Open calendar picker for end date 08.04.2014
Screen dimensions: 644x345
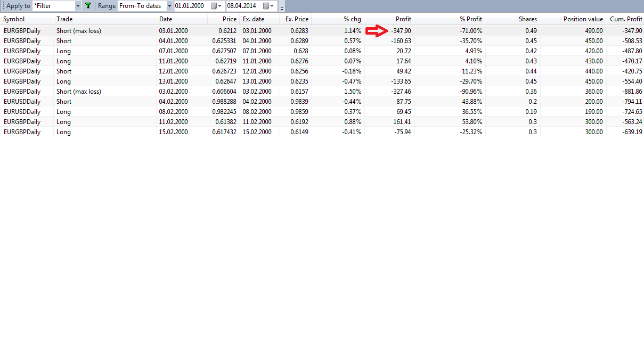[268, 6]
